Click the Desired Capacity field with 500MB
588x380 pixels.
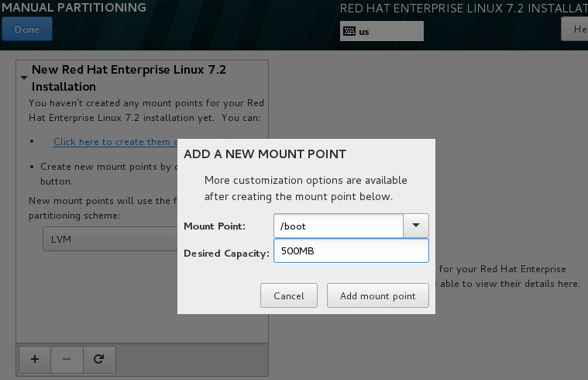pos(351,250)
